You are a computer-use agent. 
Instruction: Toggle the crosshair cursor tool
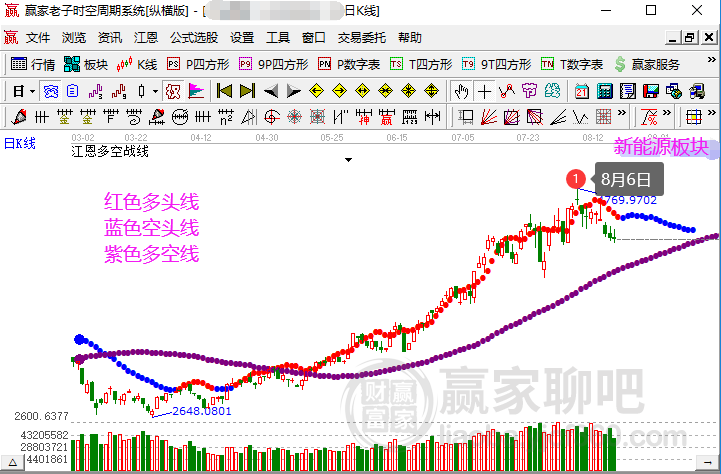[x=484, y=91]
